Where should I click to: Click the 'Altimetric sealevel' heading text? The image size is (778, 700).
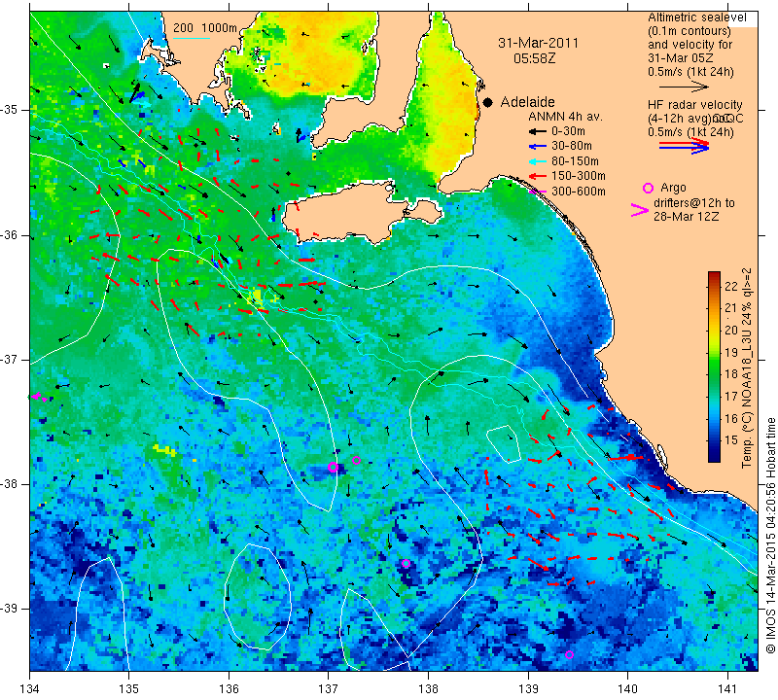point(697,17)
